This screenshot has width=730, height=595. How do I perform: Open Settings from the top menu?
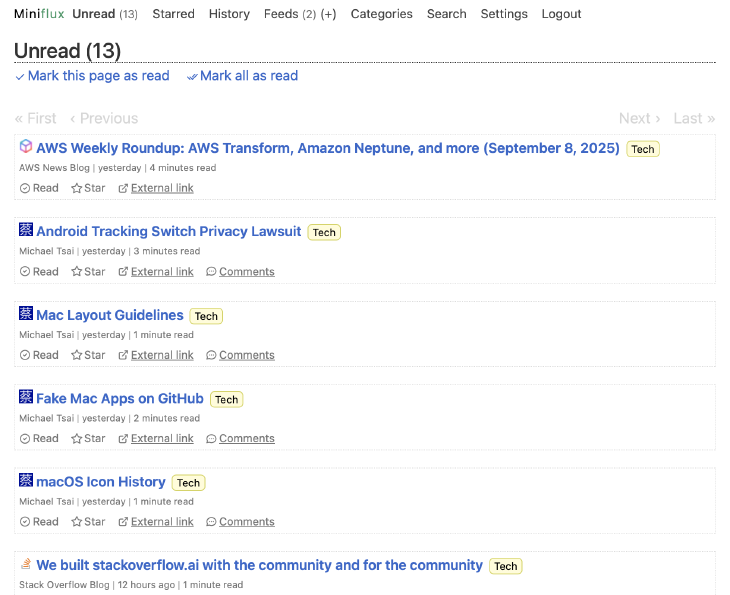click(x=504, y=14)
